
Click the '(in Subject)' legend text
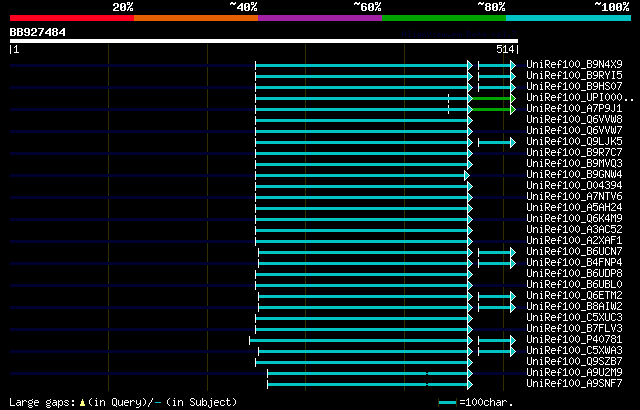coord(201,402)
